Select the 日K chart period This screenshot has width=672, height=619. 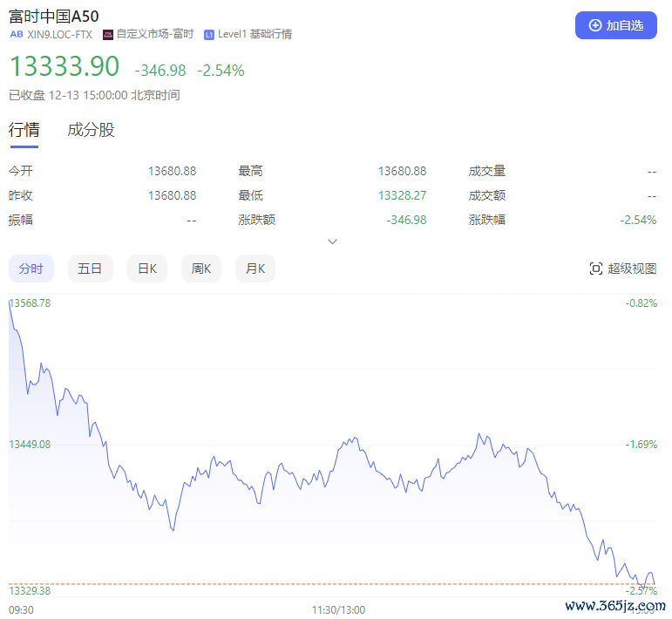[147, 269]
